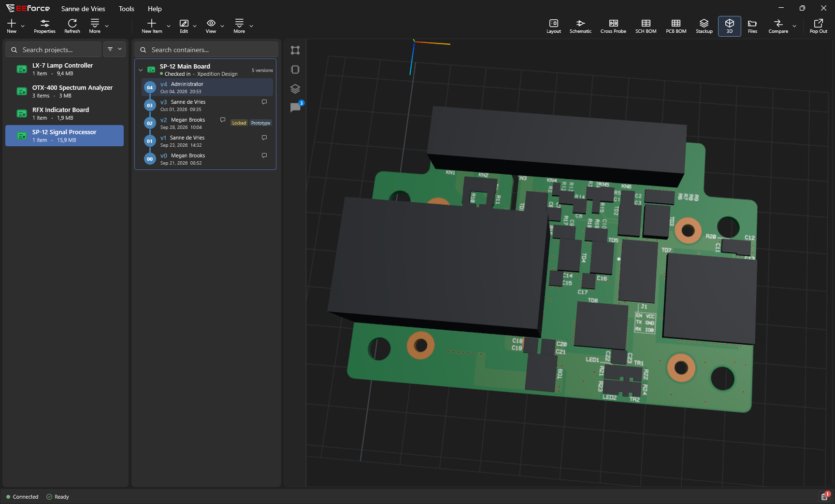Click the New project icon
This screenshot has height=504, width=835.
(x=12, y=26)
